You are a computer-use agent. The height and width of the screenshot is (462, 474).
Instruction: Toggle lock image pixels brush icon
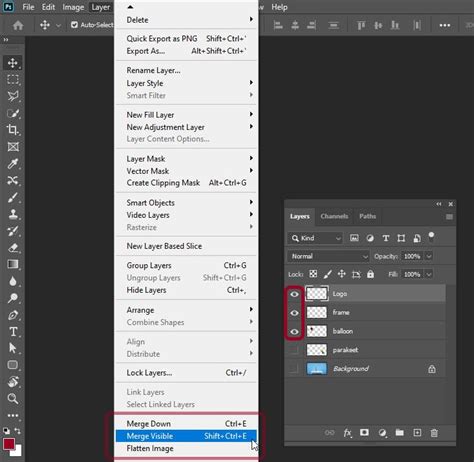click(x=328, y=274)
